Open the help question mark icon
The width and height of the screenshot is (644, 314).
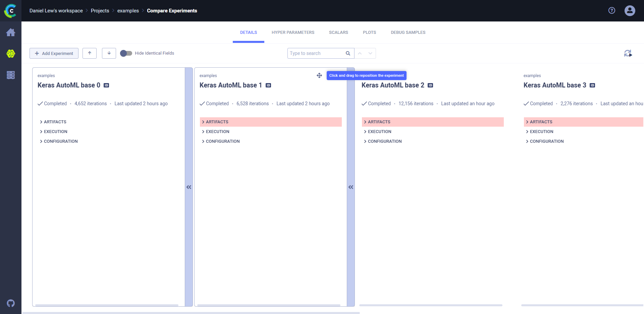click(x=612, y=11)
